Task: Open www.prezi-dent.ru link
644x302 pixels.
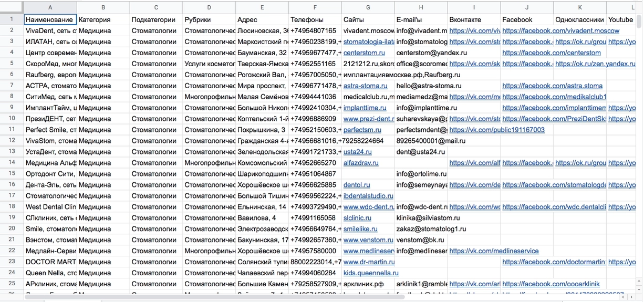Action: point(369,119)
